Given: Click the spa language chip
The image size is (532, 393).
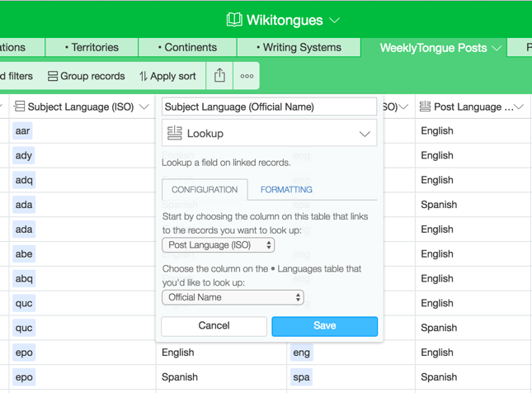Looking at the screenshot, I should tap(301, 377).
